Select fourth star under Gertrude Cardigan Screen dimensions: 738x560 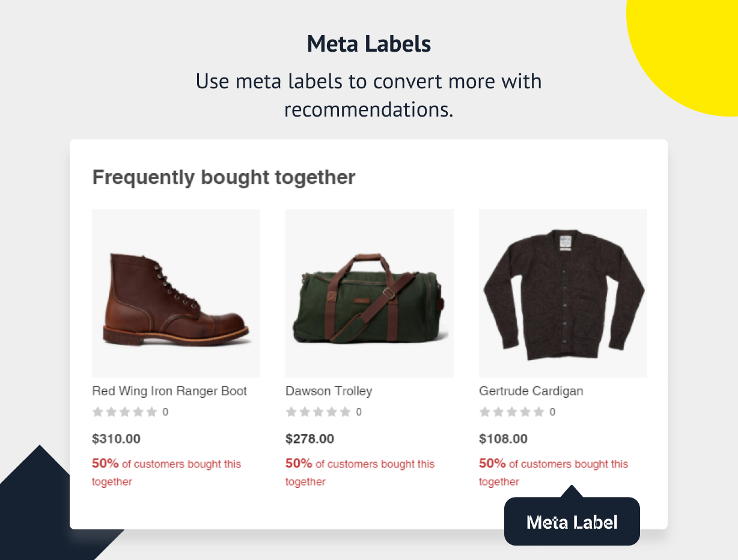(525, 412)
